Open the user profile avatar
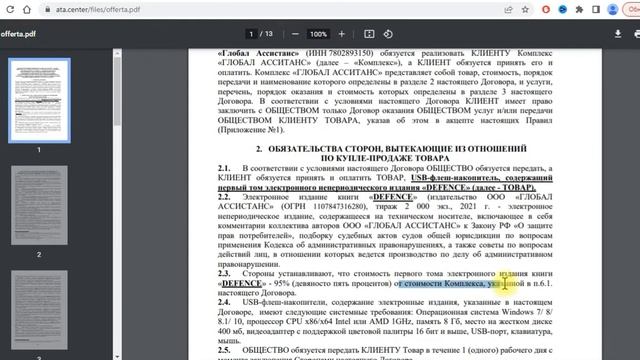The height and width of the screenshot is (360, 640). coord(613,9)
